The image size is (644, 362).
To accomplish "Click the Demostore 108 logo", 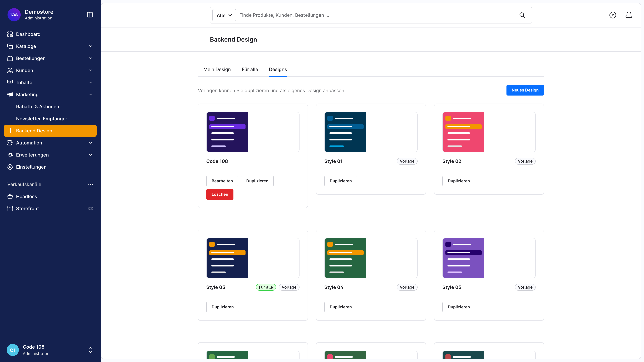I will [14, 15].
